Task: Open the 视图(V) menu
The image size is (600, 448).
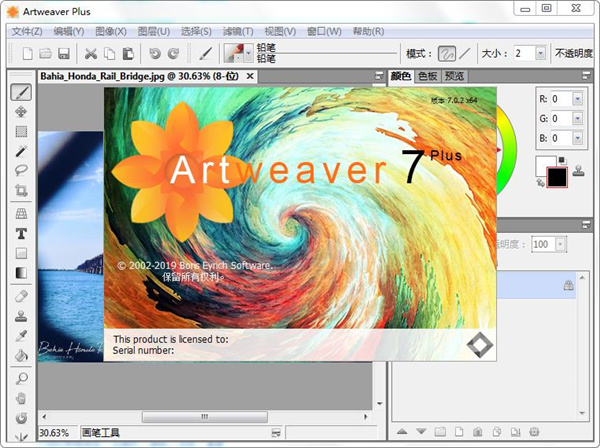Action: tap(280, 31)
